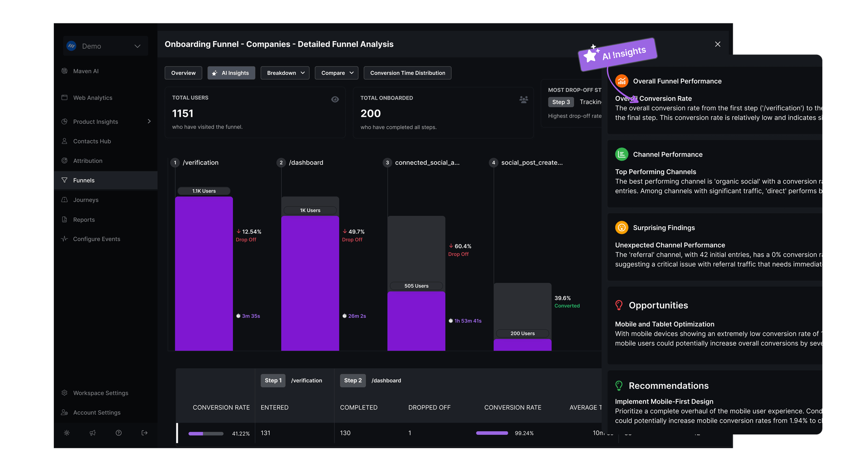Screen dimensions: 868x472
Task: Open Reports from the sidebar
Action: point(84,219)
